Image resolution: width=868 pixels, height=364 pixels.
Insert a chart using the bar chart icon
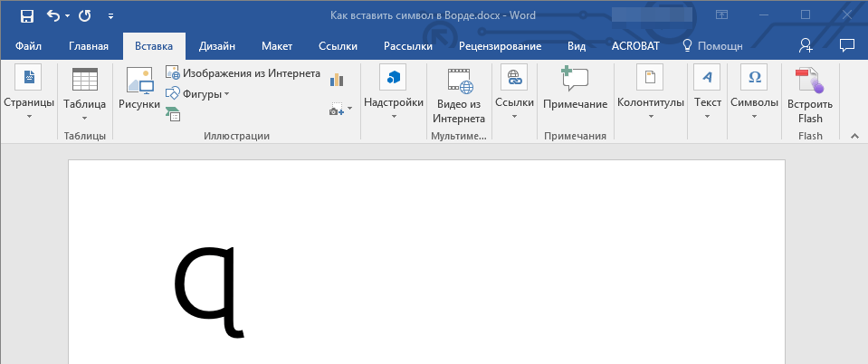pyautogui.click(x=338, y=80)
